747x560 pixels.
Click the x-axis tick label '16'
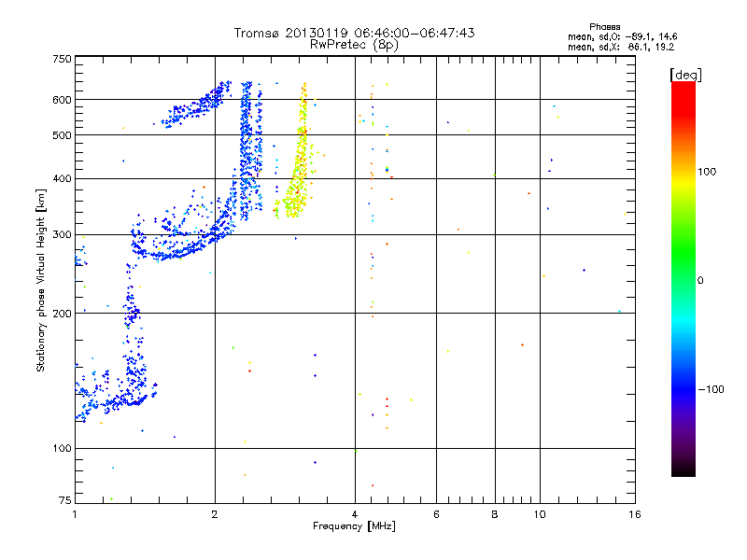[635, 514]
